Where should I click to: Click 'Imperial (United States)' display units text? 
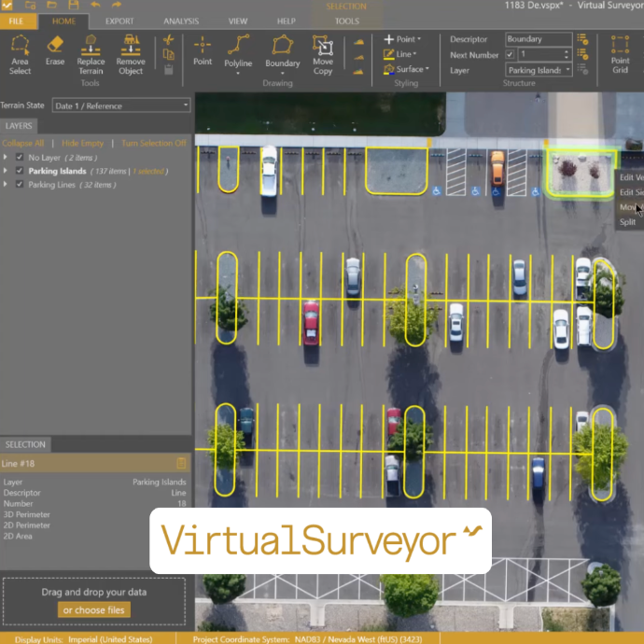tap(110, 639)
